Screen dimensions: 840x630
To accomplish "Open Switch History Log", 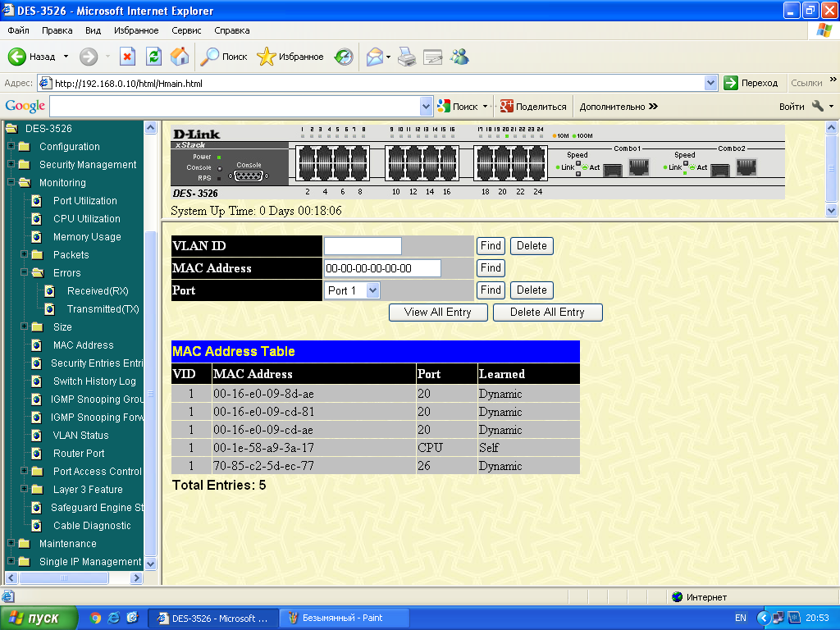I will [94, 381].
